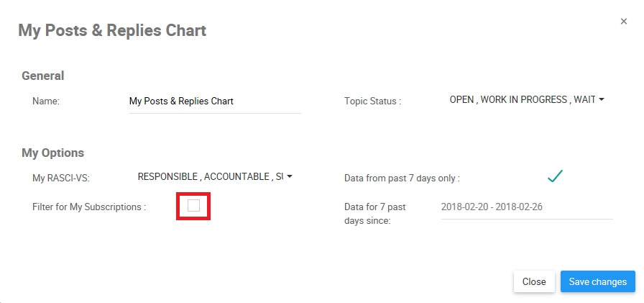Click the white Close button
Image resolution: width=644 pixels, height=303 pixels.
click(x=533, y=281)
